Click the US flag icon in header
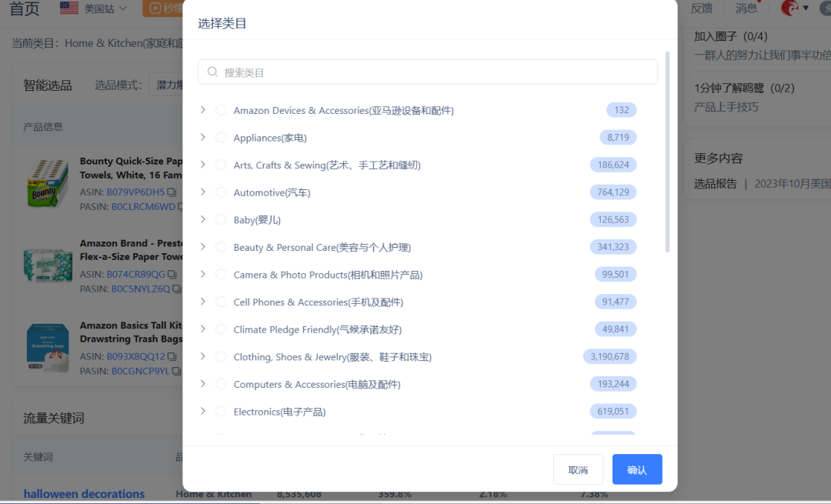This screenshot has width=831, height=504. [69, 8]
